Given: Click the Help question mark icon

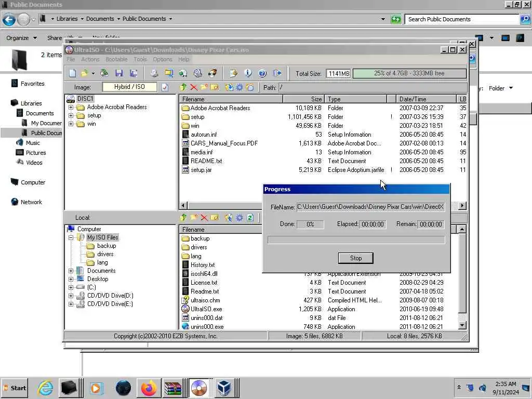Looking at the screenshot, I should [x=262, y=73].
